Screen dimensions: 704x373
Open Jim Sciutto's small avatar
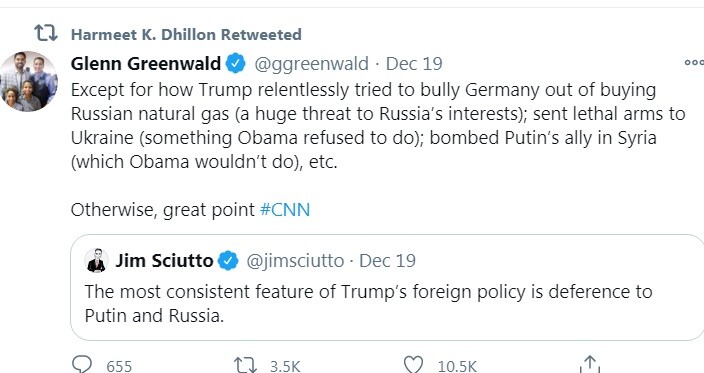click(96, 260)
